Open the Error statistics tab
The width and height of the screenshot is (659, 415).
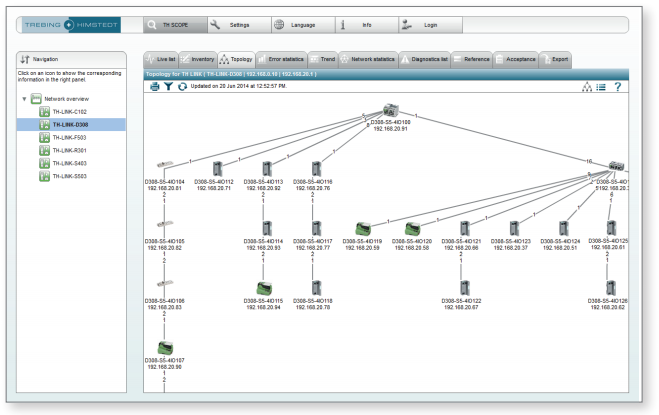[x=280, y=60]
